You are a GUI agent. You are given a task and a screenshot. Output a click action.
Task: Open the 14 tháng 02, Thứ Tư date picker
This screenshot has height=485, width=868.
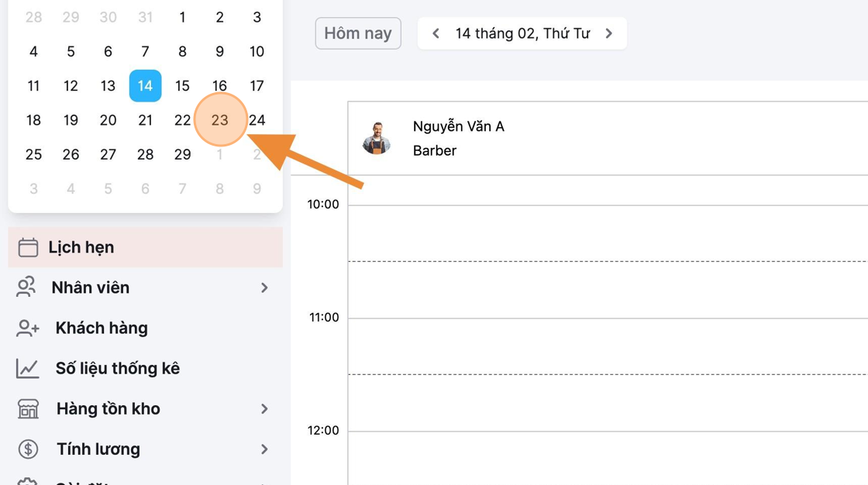[x=522, y=33]
